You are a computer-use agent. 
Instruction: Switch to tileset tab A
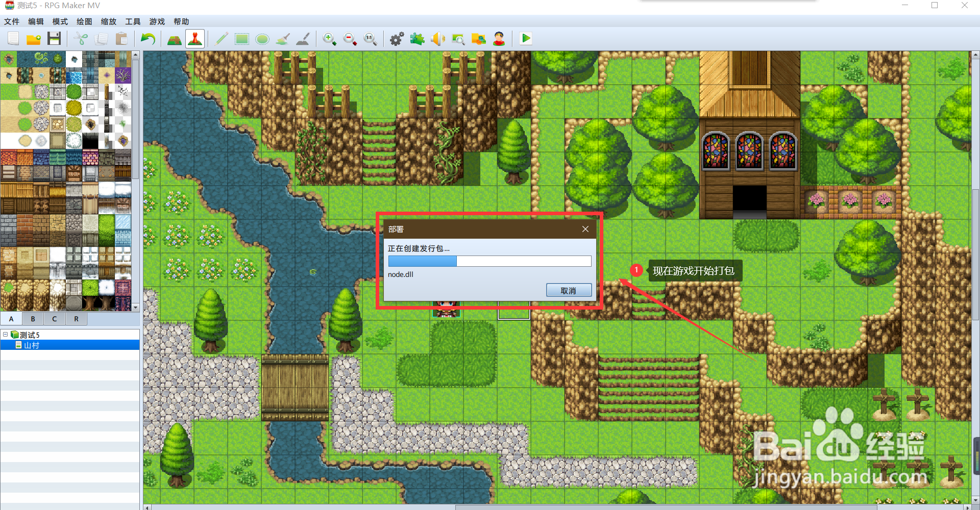pos(11,319)
